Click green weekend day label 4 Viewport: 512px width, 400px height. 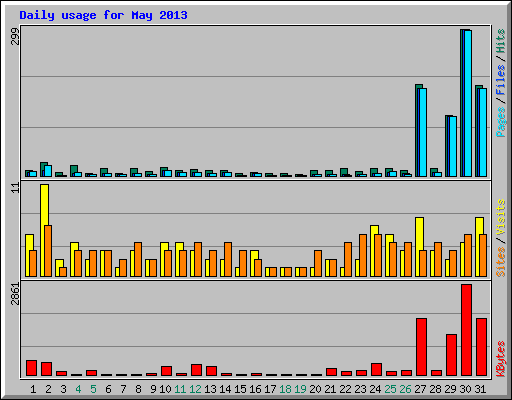pos(78,389)
